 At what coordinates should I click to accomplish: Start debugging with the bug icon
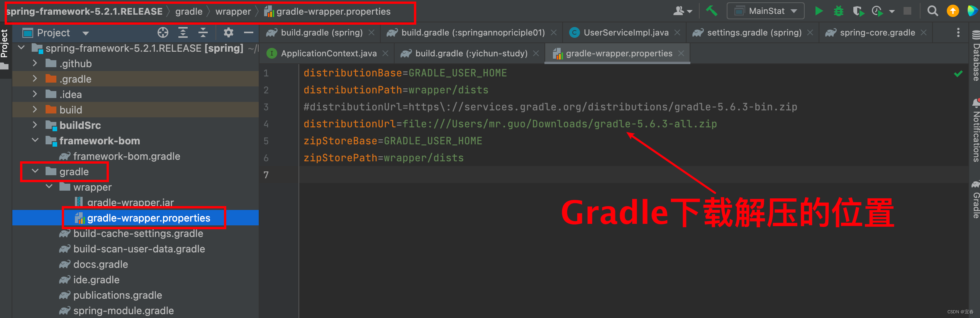click(x=838, y=11)
